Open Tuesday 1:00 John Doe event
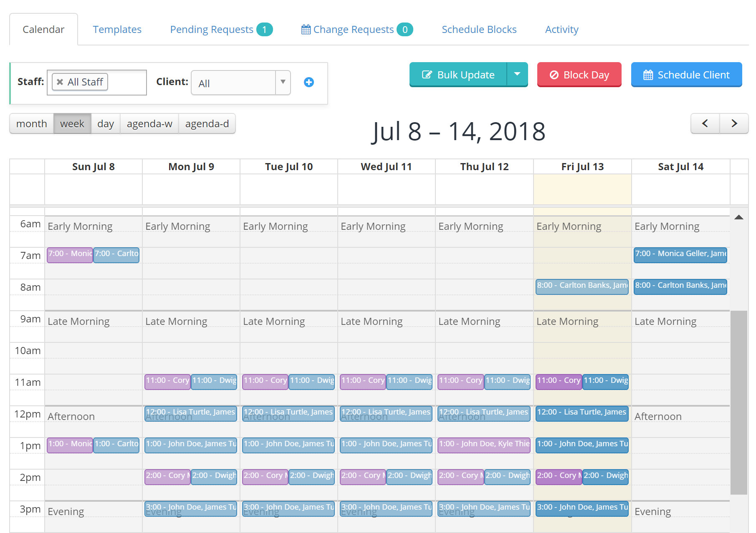Viewport: 756px width, 533px height. click(289, 445)
